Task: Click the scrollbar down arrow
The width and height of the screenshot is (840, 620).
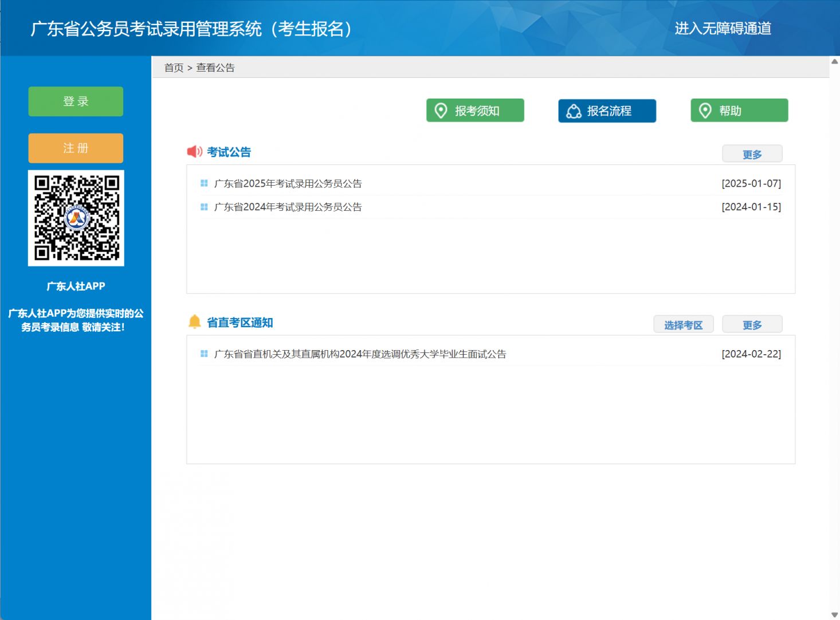Action: coord(835,615)
